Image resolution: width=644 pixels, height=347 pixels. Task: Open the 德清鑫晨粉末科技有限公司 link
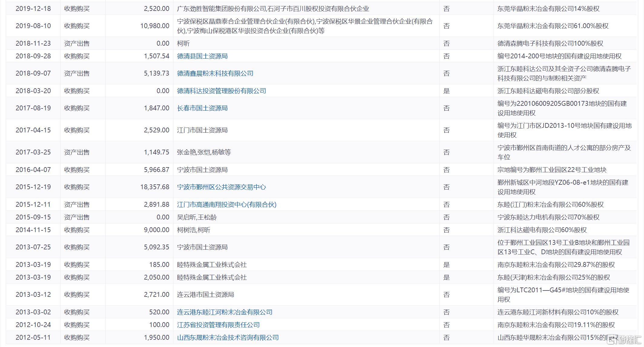(215, 73)
